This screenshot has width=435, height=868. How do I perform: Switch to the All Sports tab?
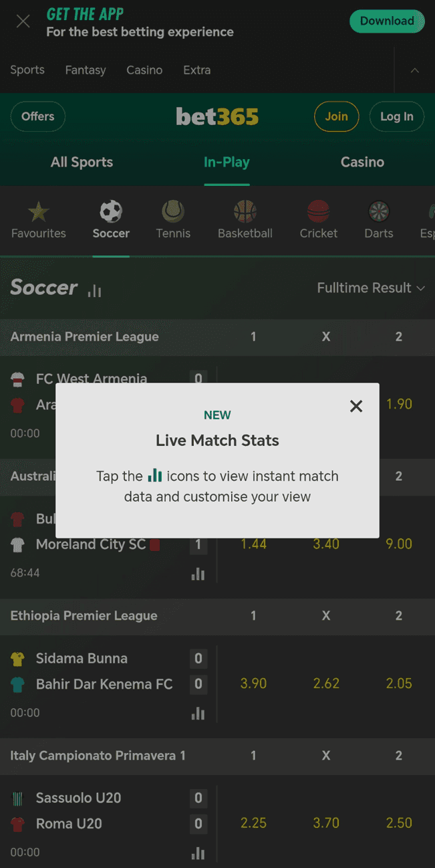(82, 162)
